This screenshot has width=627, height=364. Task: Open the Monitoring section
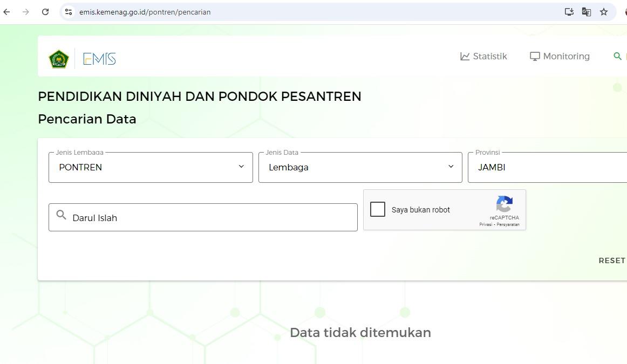click(x=566, y=56)
